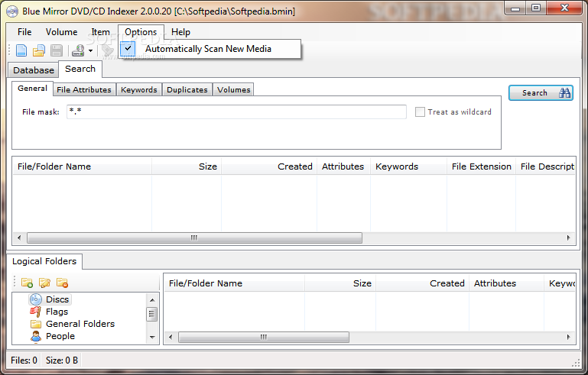Click into the File mask input field
Screen dimensions: 588x375
tap(236, 112)
